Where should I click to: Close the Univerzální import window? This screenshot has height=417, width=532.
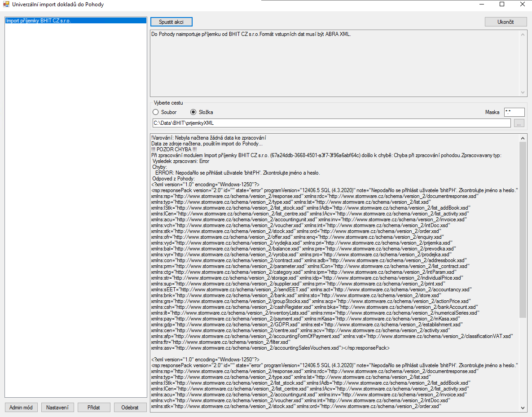tap(522, 4)
